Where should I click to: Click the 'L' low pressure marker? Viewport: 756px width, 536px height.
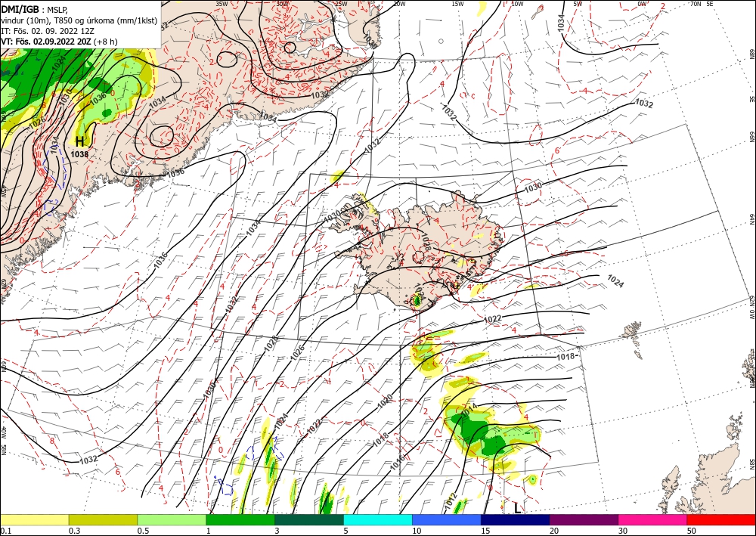[517, 508]
